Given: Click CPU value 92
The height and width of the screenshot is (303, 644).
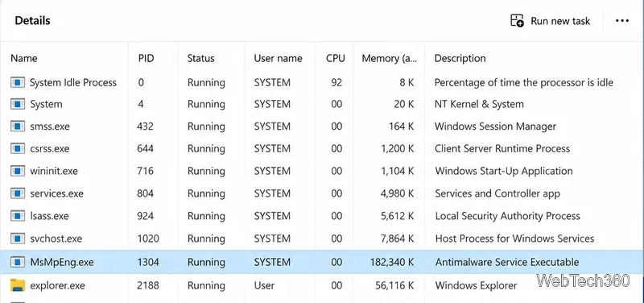Looking at the screenshot, I should (x=336, y=82).
